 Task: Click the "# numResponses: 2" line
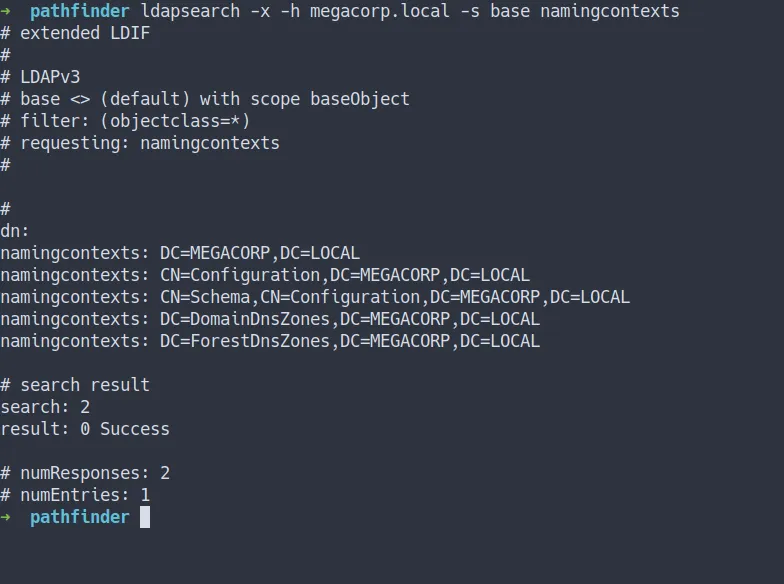click(x=85, y=473)
